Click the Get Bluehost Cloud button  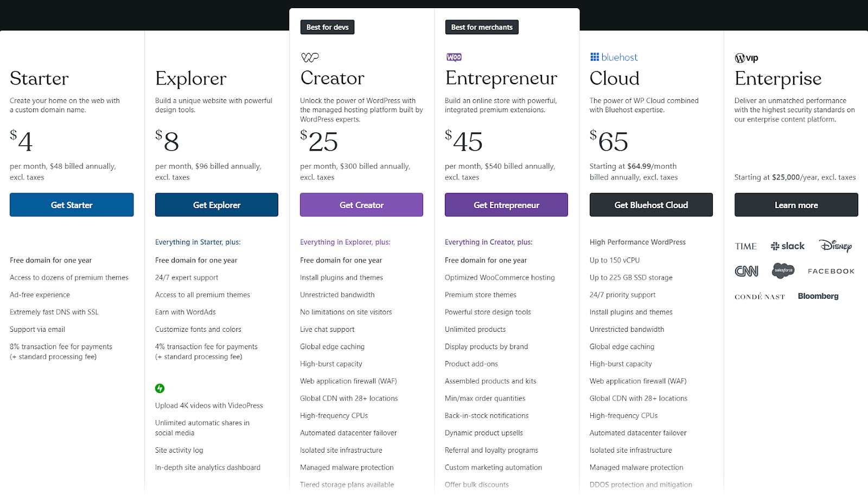pos(651,205)
